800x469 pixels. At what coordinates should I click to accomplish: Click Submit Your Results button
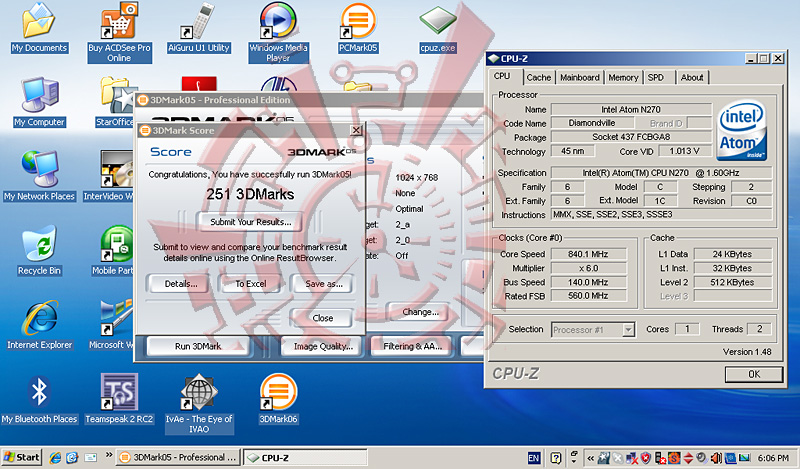[251, 222]
